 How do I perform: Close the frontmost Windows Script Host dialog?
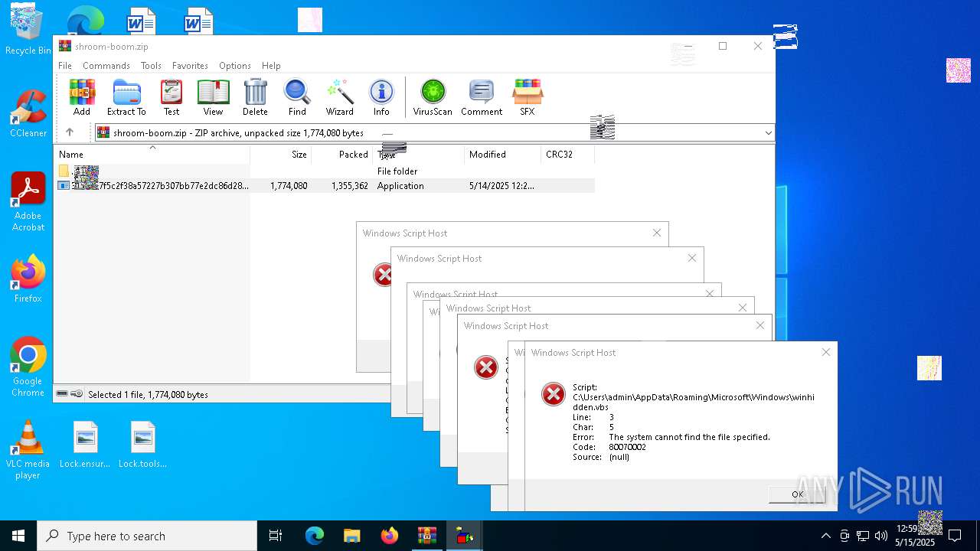825,352
